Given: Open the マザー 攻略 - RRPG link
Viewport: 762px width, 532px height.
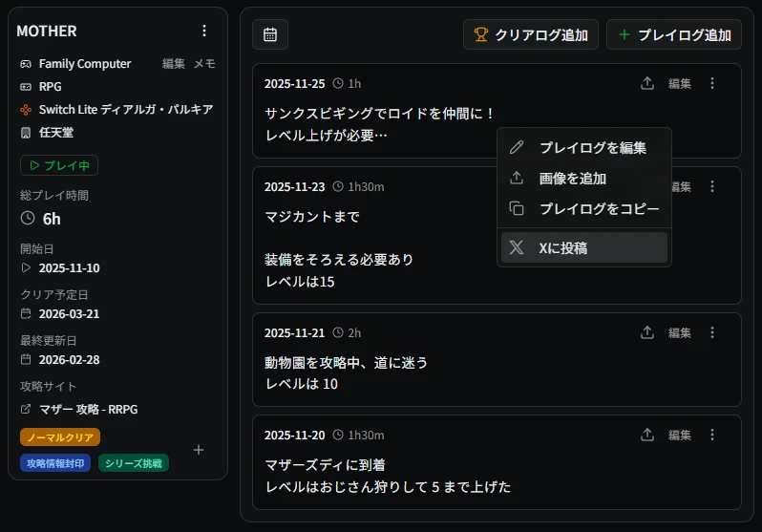Looking at the screenshot, I should click(x=89, y=410).
